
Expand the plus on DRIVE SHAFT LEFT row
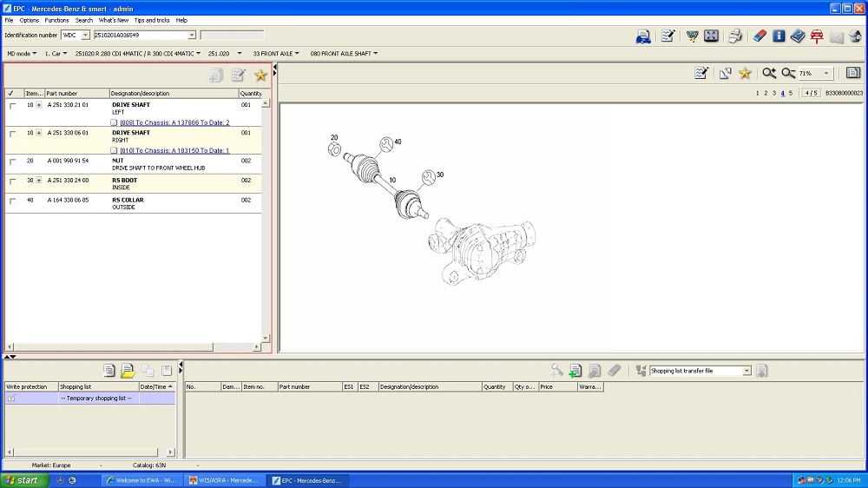pyautogui.click(x=39, y=105)
